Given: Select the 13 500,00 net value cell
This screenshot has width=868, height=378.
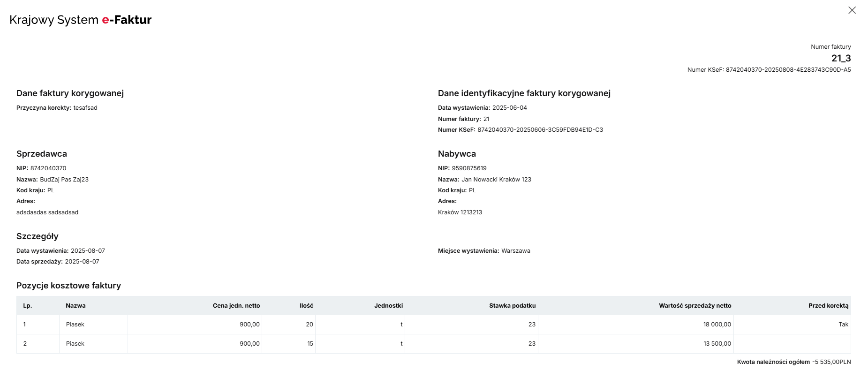Looking at the screenshot, I should tap(717, 344).
